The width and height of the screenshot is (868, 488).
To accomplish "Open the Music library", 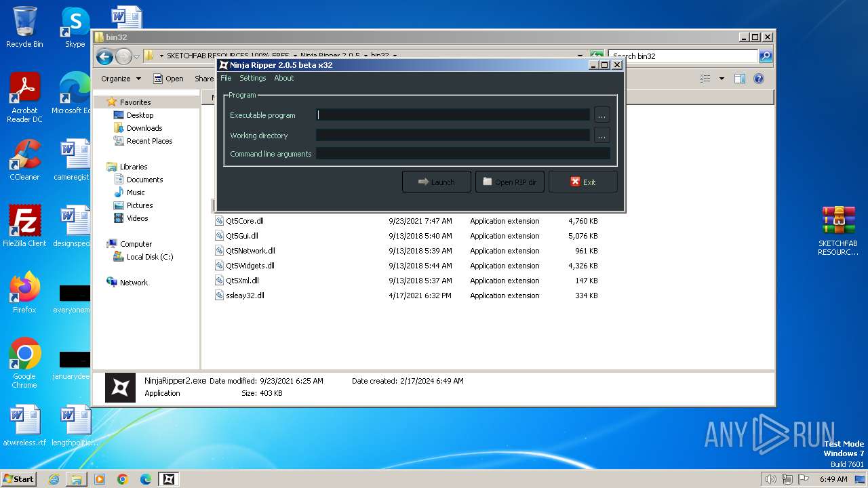I will tap(136, 192).
